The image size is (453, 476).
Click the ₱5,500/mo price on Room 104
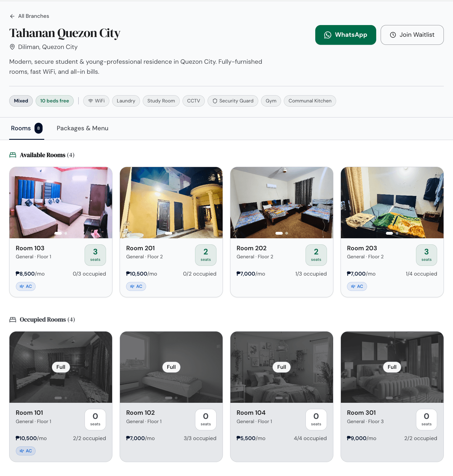(251, 438)
